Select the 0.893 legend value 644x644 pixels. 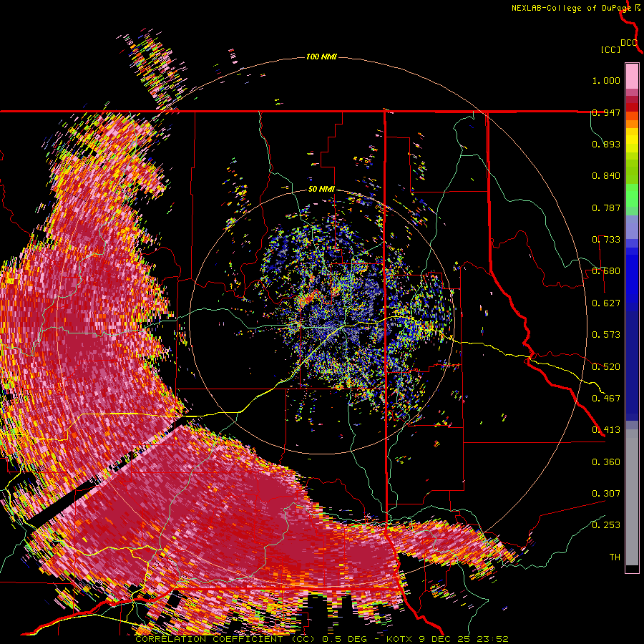tap(606, 144)
